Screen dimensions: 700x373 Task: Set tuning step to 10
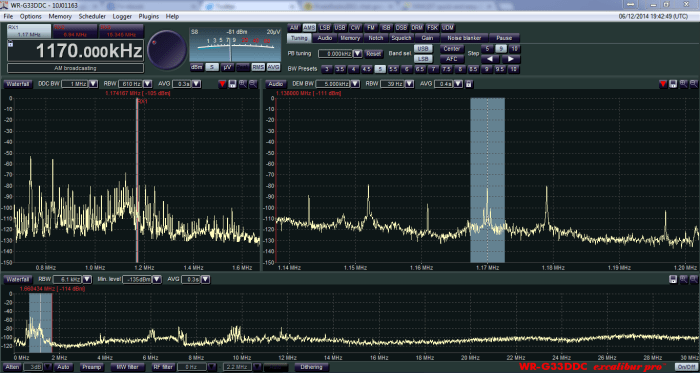tap(514, 49)
